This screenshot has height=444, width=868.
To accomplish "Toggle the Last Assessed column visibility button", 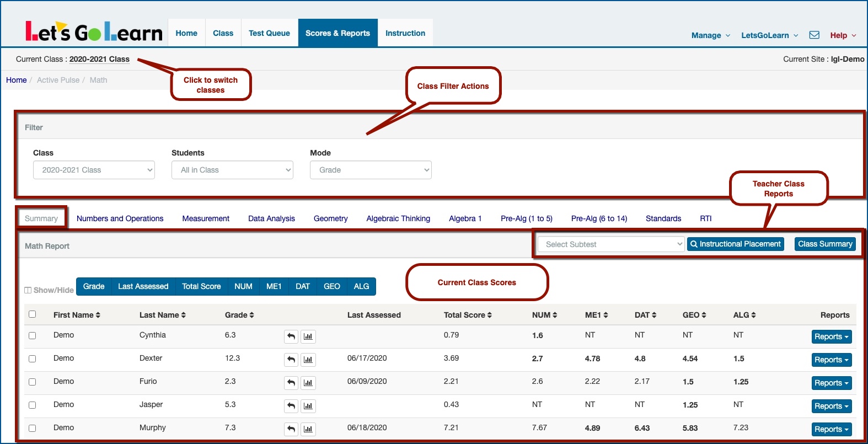I will pyautogui.click(x=143, y=286).
